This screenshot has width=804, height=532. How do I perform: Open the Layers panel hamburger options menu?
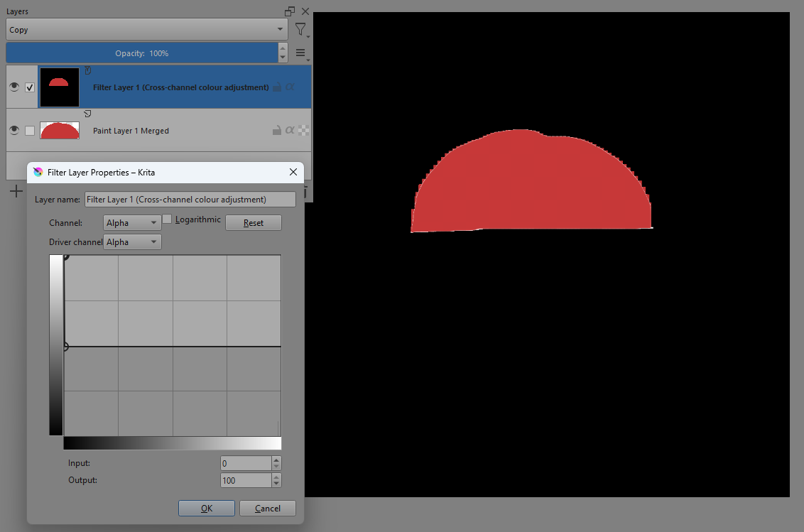(x=300, y=53)
